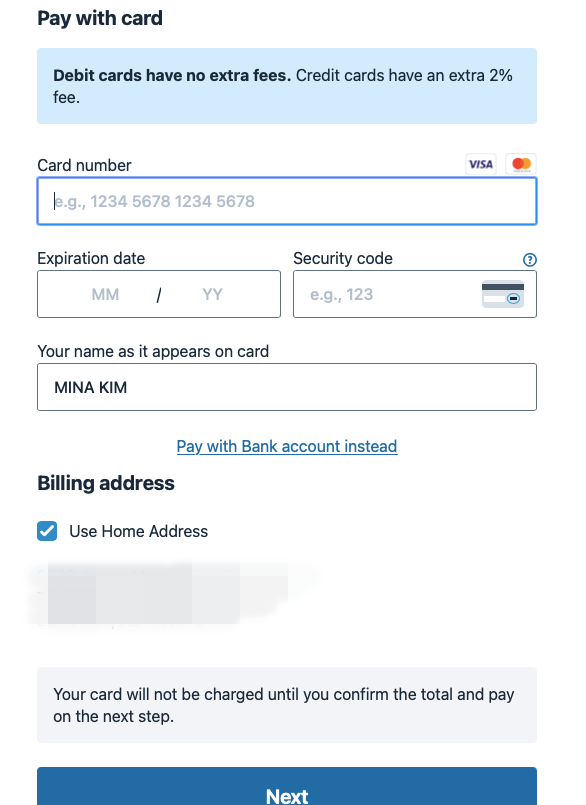Select the MM expiration month field
Viewport: 586px width, 805px height.
(x=105, y=294)
